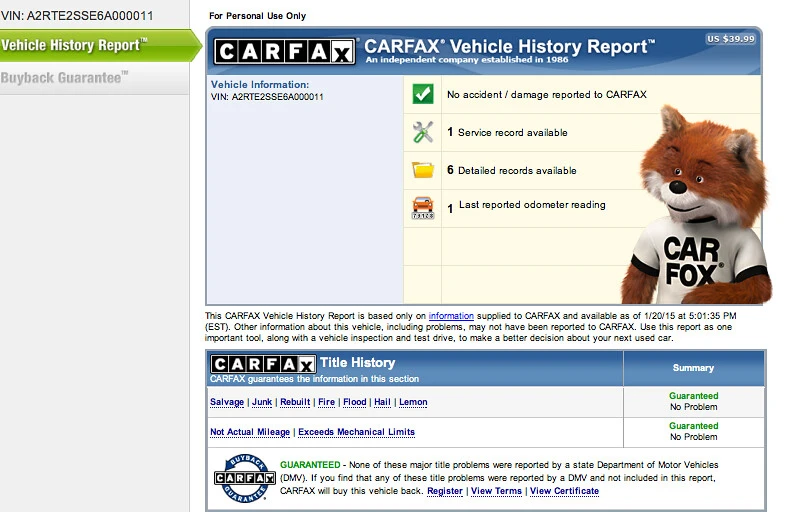Click the green GUARANTEED word in the notice
This screenshot has height=512, width=793.
(310, 465)
